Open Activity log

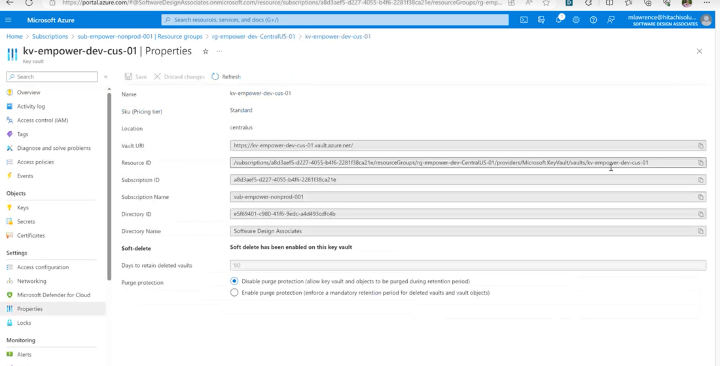tap(31, 106)
